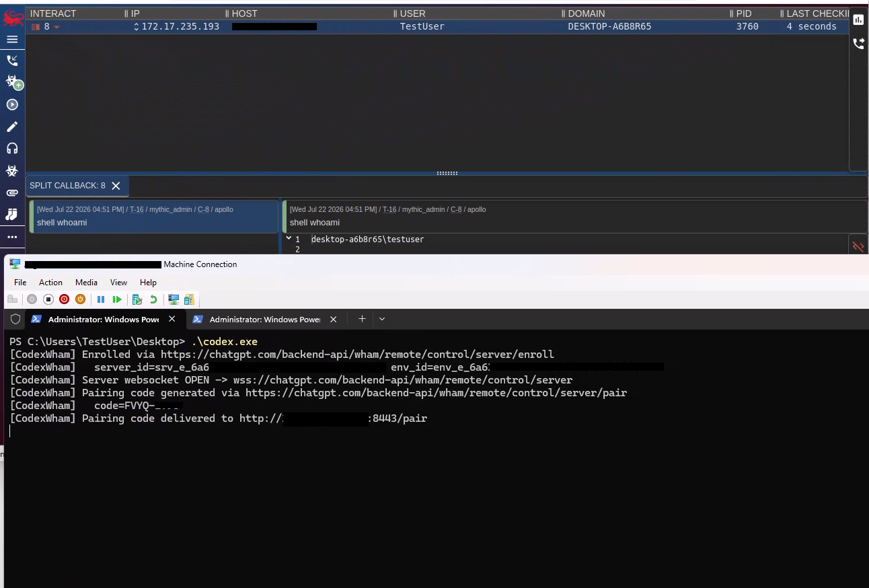
Task: Click the PID value 3760
Action: [747, 27]
